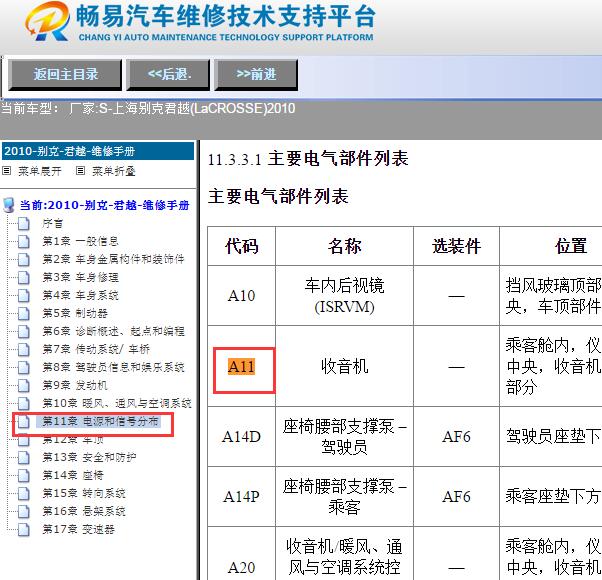
Task: Open 第1章 一般信息
Action: pos(80,241)
